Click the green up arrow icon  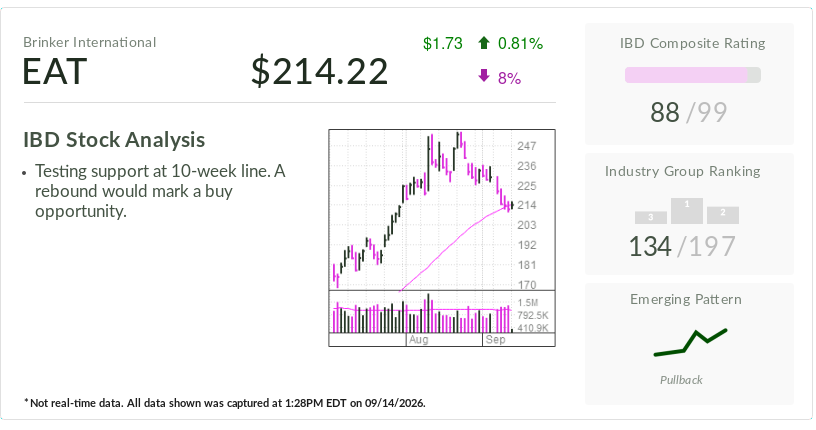483,43
